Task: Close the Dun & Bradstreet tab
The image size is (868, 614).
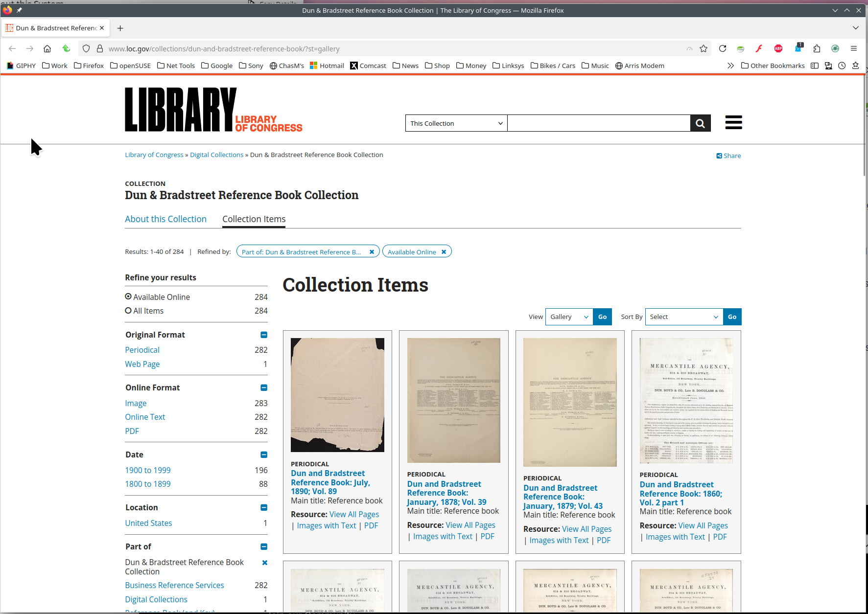Action: tap(102, 28)
